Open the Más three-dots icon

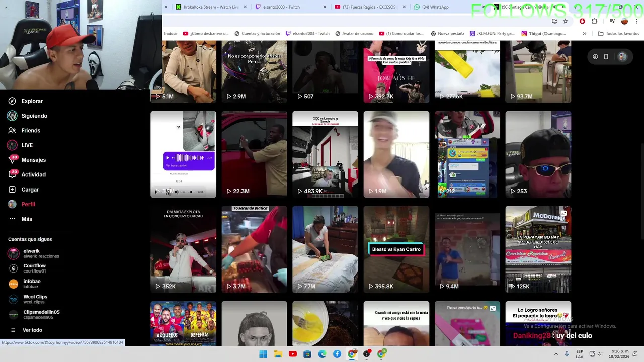point(12,219)
